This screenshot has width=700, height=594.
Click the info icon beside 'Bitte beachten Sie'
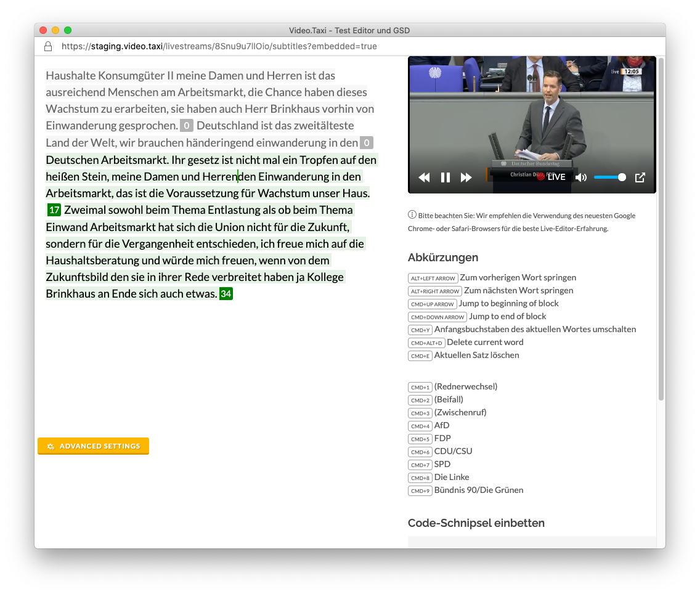coord(412,214)
